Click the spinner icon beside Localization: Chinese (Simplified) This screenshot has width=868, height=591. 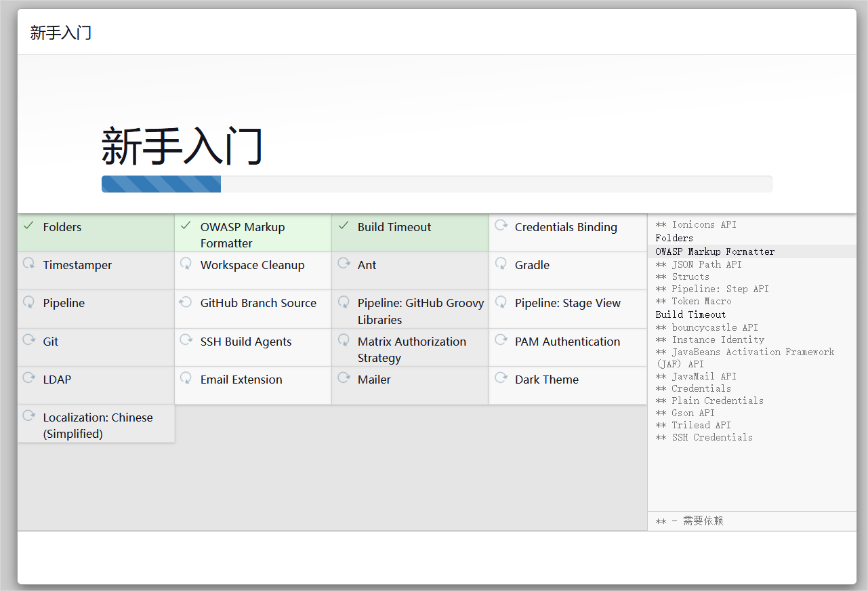point(29,415)
